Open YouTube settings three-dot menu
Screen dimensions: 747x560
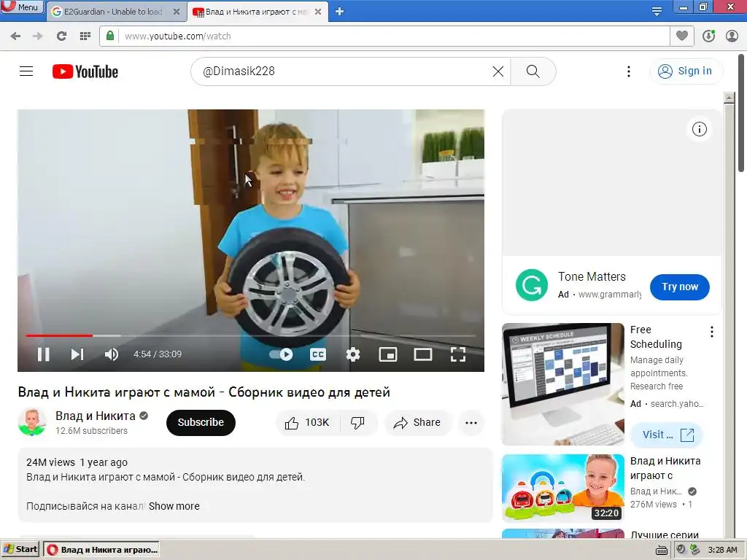[629, 71]
